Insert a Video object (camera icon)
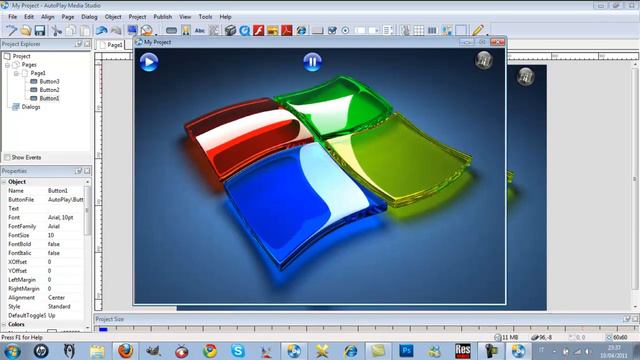 [230, 31]
